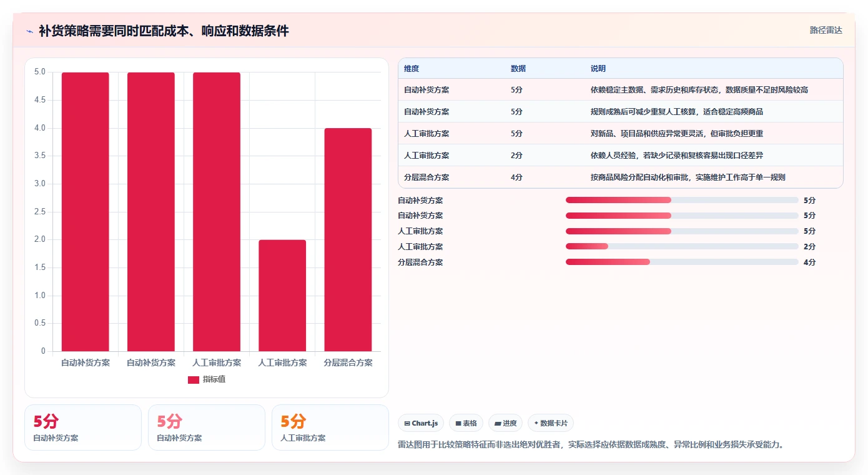Click the 说明 column header

coord(598,69)
